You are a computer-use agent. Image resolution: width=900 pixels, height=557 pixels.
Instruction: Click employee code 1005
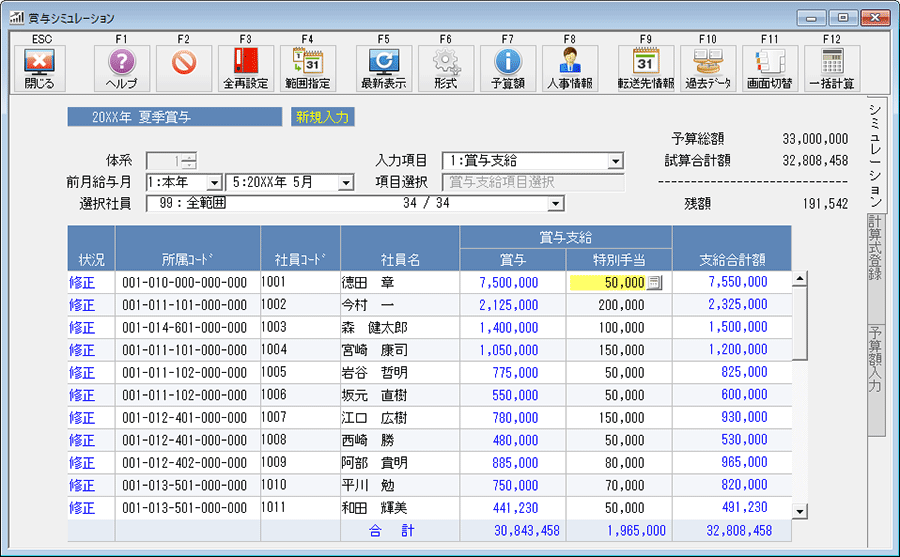click(x=274, y=372)
